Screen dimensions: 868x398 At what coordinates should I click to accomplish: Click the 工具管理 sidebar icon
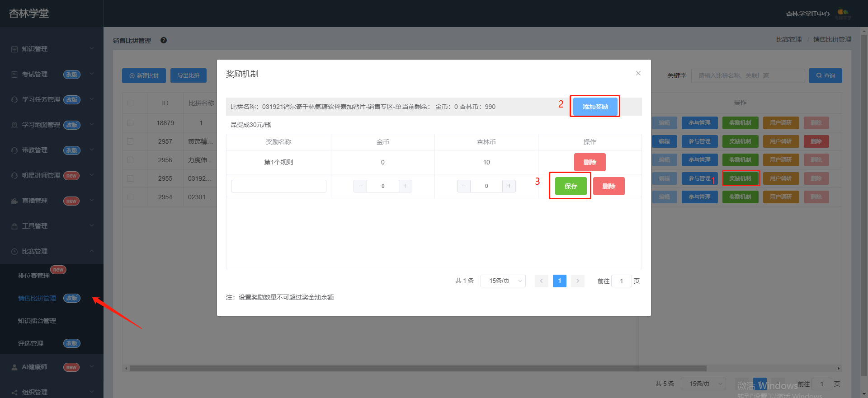click(x=14, y=226)
